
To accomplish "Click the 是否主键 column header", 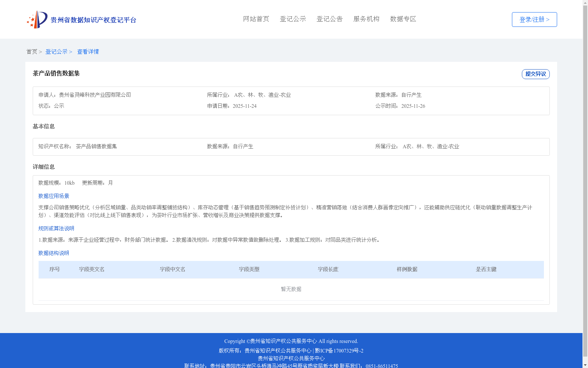I will pyautogui.click(x=486, y=269).
